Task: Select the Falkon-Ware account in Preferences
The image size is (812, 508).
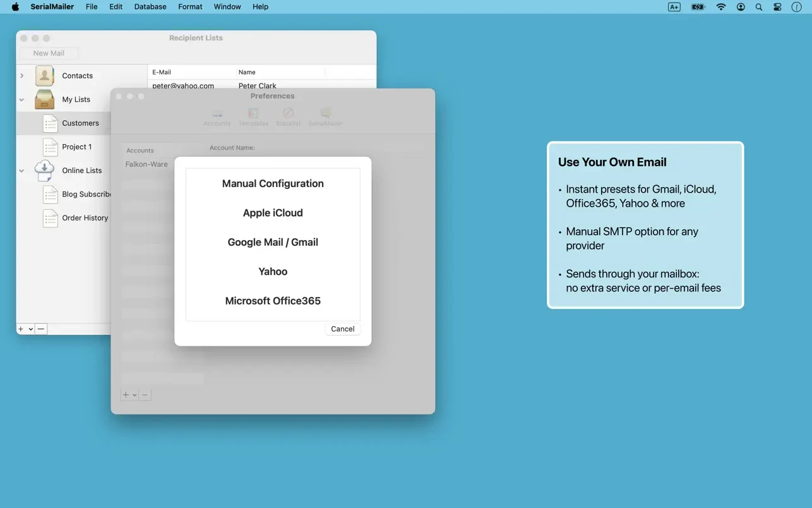Action: (x=146, y=164)
